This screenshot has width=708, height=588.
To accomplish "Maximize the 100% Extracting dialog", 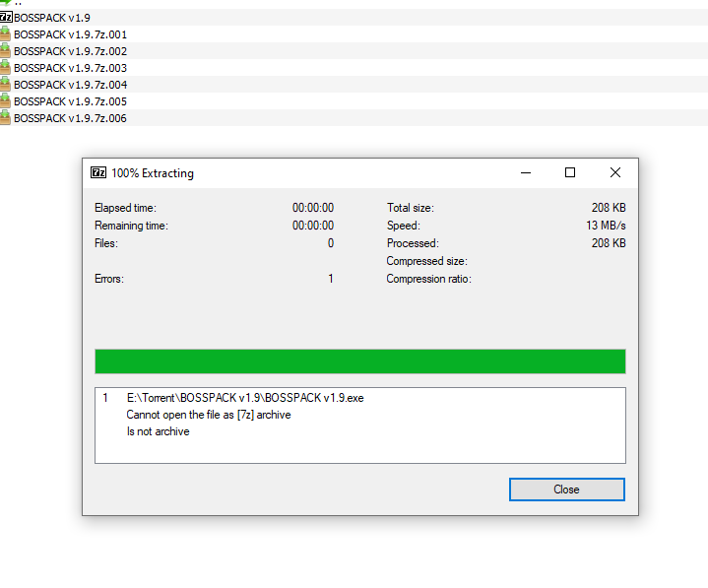I will click(570, 172).
